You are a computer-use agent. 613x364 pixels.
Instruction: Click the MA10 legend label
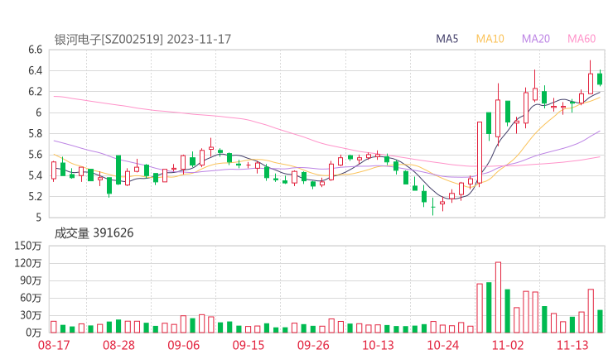click(490, 39)
